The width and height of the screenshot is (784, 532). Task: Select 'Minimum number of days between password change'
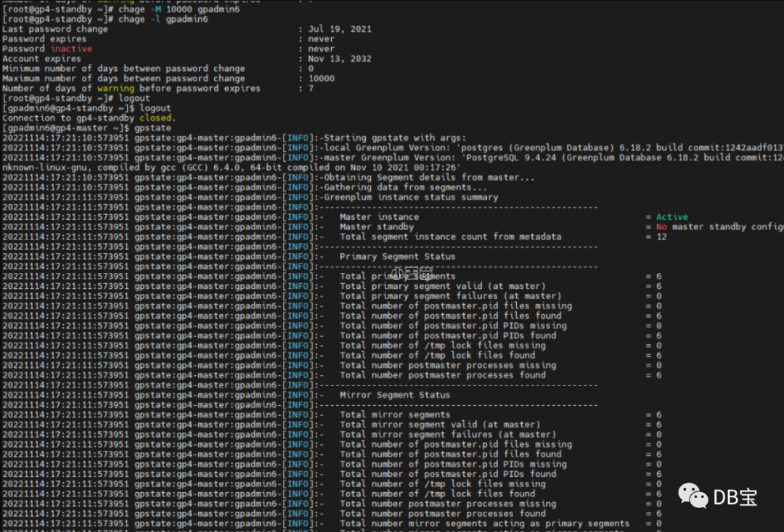click(x=123, y=68)
